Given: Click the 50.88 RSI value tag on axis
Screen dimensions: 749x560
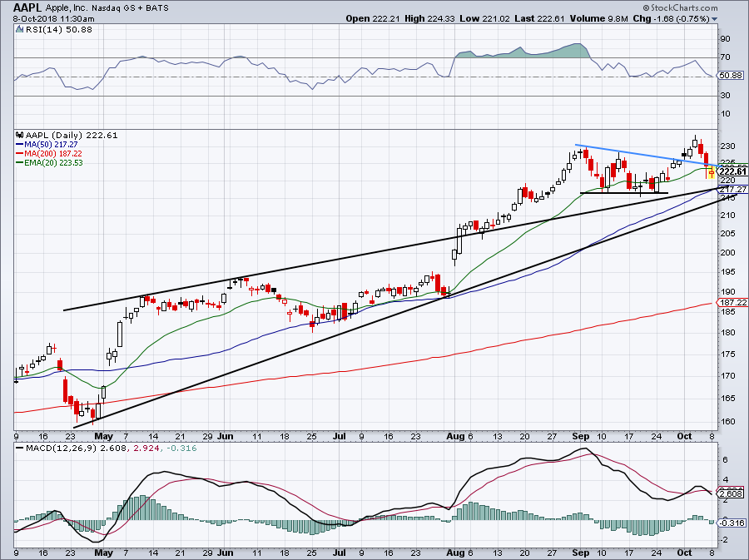Looking at the screenshot, I should [731, 76].
